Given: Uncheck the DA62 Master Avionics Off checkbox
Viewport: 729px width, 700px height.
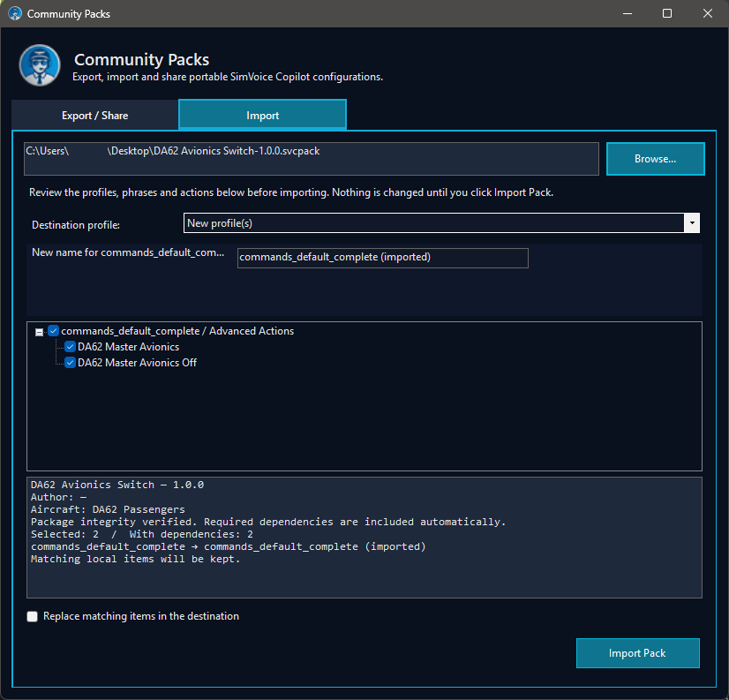Looking at the screenshot, I should point(71,363).
